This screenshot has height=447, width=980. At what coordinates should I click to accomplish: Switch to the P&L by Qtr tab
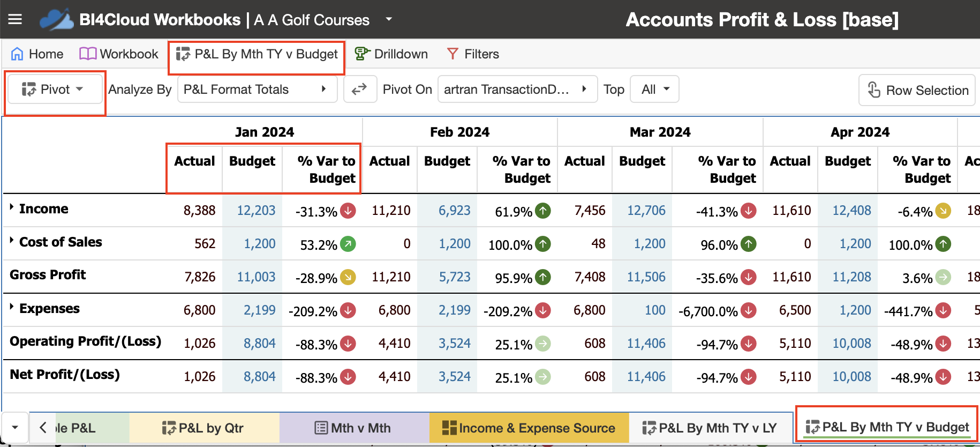click(203, 428)
